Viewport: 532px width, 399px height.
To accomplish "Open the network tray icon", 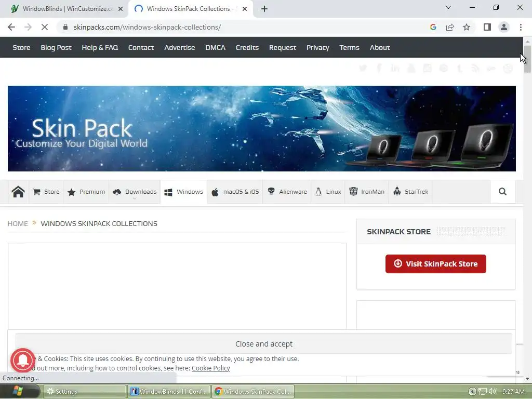I will (483, 392).
